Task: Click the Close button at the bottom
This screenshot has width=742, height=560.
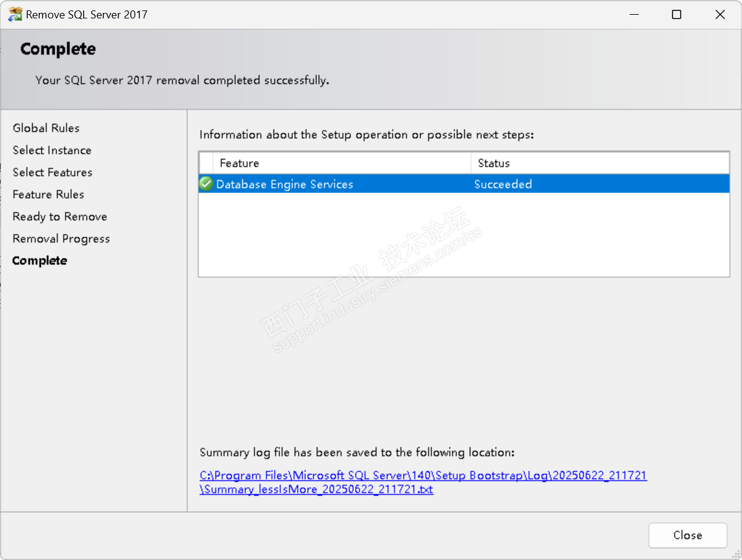Action: pos(687,535)
